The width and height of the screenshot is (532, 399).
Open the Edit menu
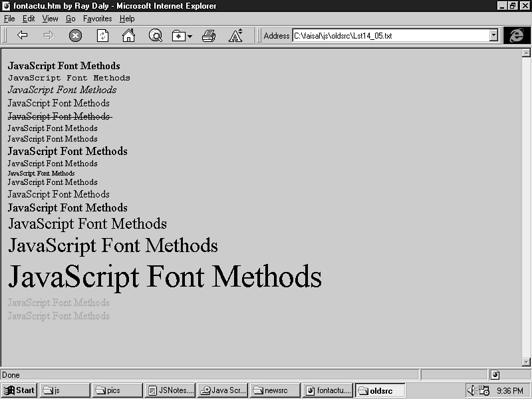tap(29, 19)
